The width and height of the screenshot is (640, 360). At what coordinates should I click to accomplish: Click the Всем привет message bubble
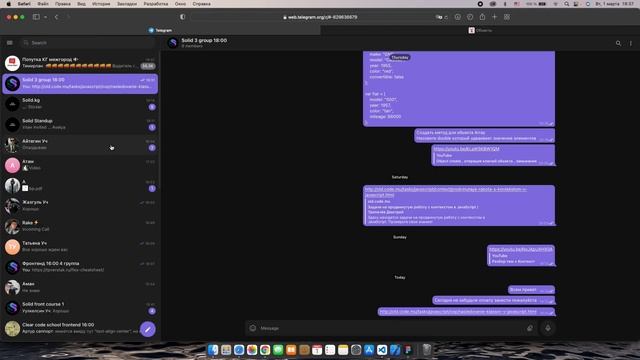click(531, 290)
